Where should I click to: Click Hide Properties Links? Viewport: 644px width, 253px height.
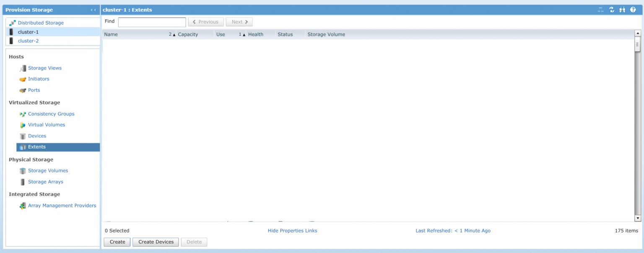point(292,230)
